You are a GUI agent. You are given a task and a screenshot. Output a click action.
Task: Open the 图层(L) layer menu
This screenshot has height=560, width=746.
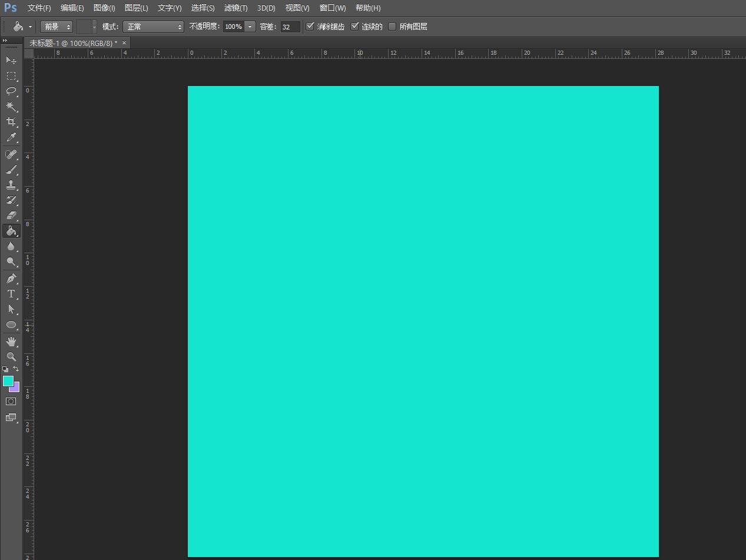[137, 8]
